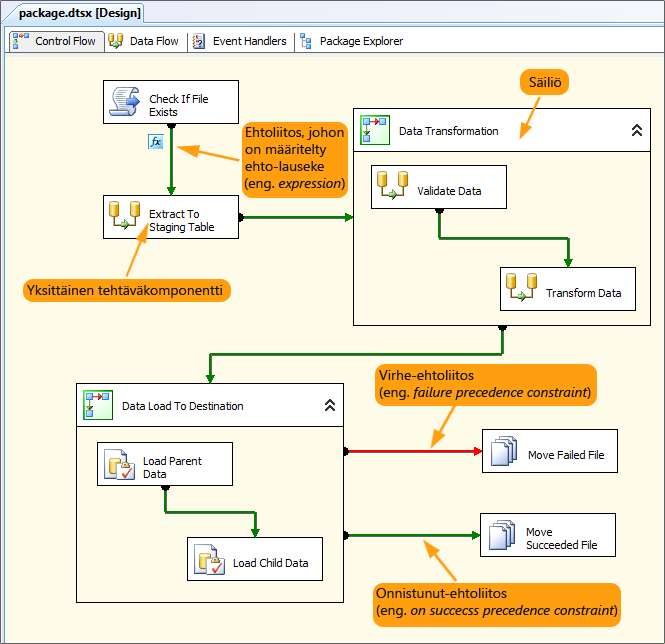The height and width of the screenshot is (644, 665).
Task: Switch to the Control Flow tab
Action: coord(56,41)
